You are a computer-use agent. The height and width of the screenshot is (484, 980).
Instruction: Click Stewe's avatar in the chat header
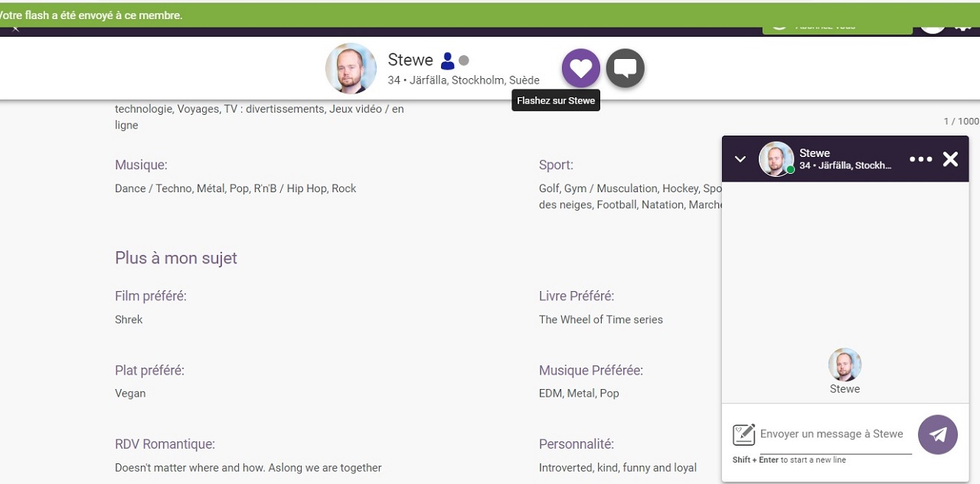pyautogui.click(x=776, y=159)
